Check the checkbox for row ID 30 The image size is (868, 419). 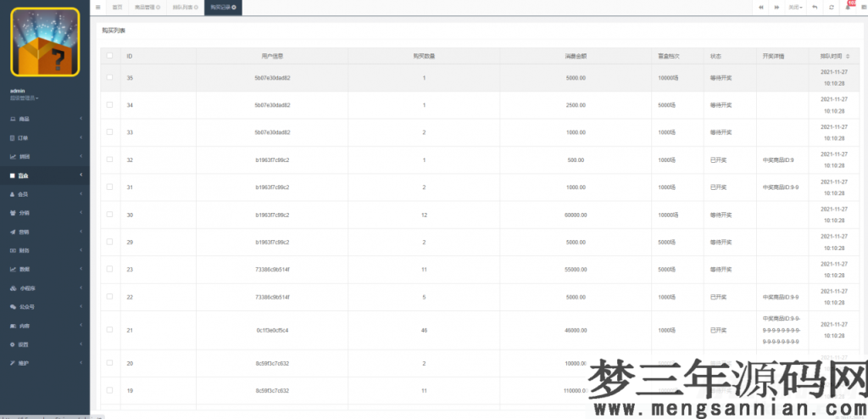[109, 214]
